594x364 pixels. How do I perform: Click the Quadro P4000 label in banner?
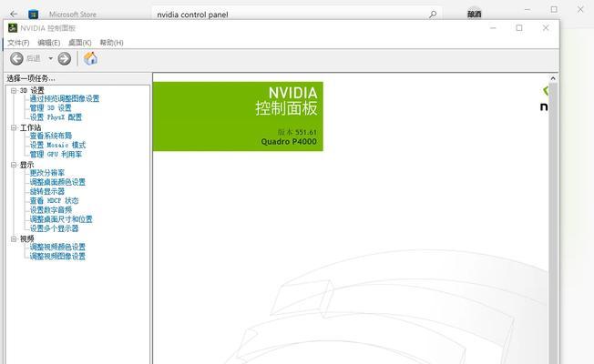(x=289, y=142)
